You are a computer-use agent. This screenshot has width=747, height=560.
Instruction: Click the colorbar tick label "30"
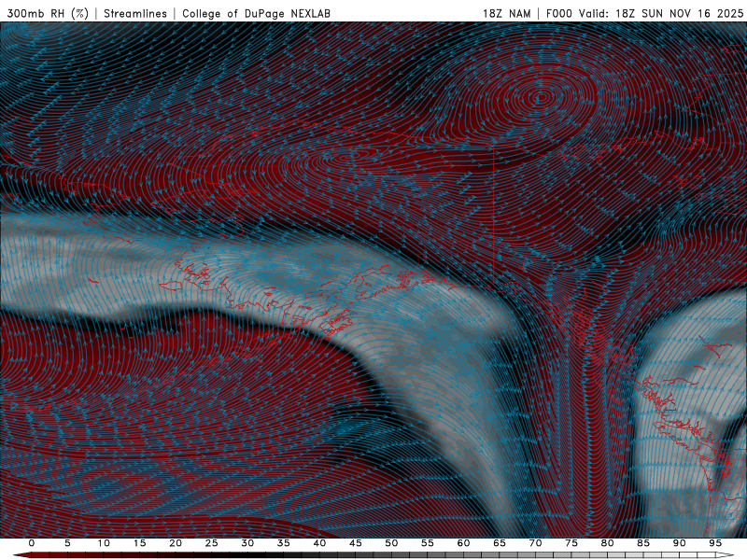pos(247,543)
